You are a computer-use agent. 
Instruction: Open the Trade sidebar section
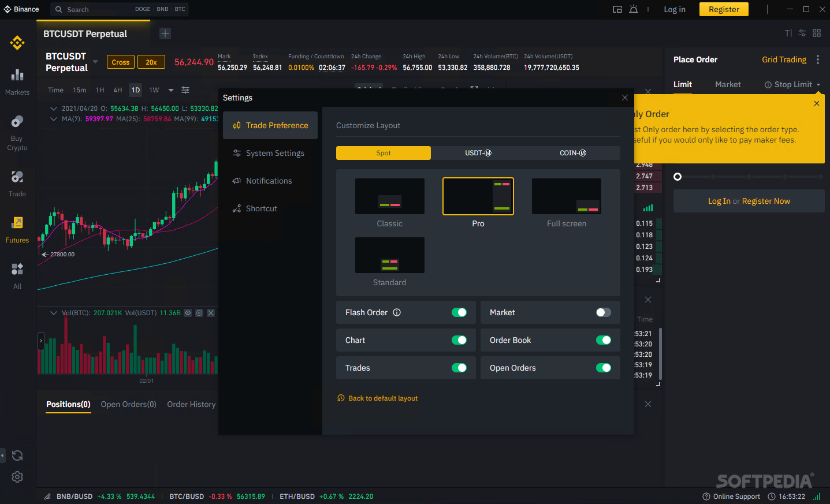[17, 184]
